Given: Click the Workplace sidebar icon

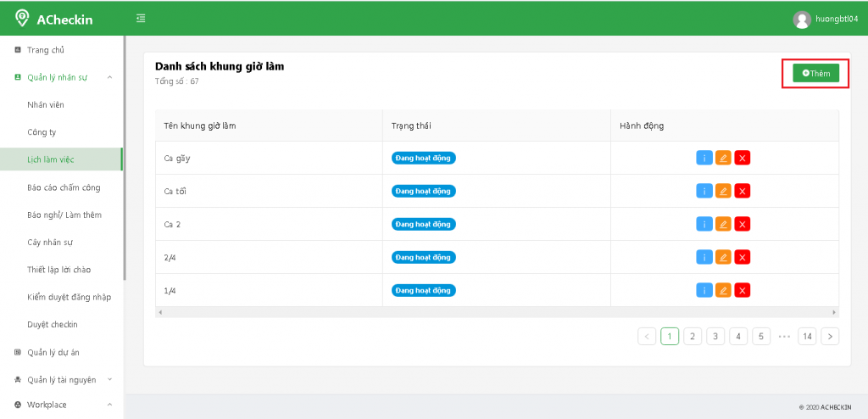Looking at the screenshot, I should tap(17, 405).
